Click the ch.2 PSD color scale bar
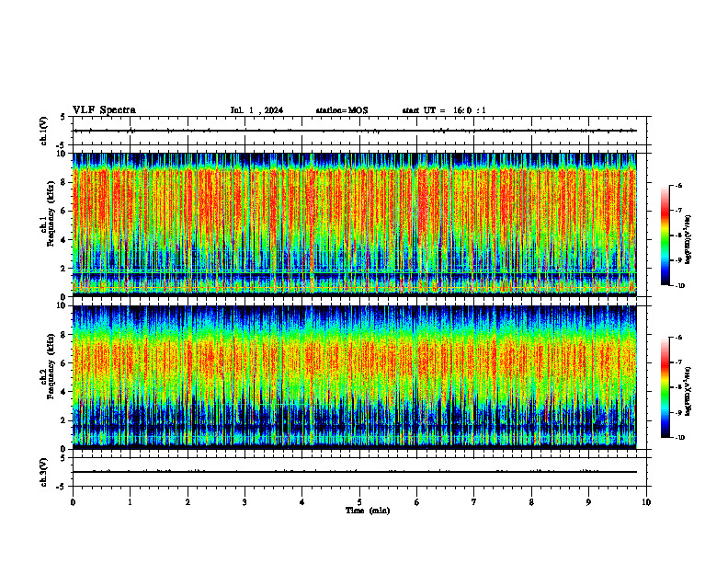 click(x=665, y=387)
